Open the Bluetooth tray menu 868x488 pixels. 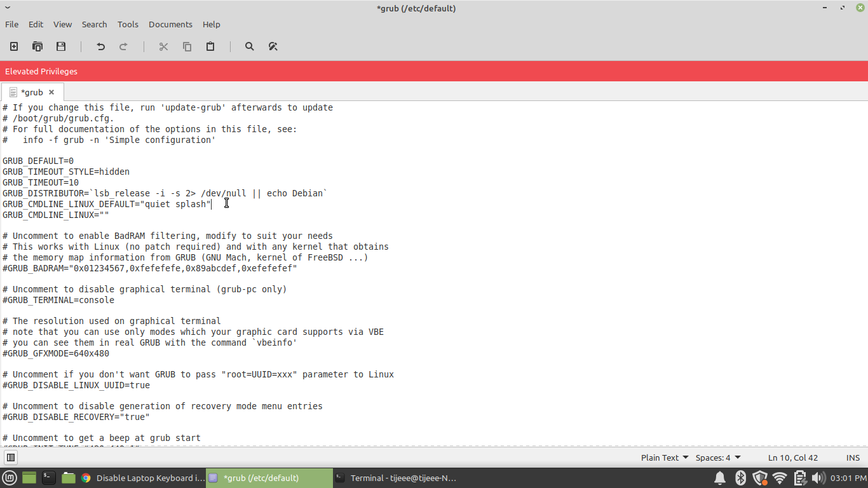tap(740, 478)
